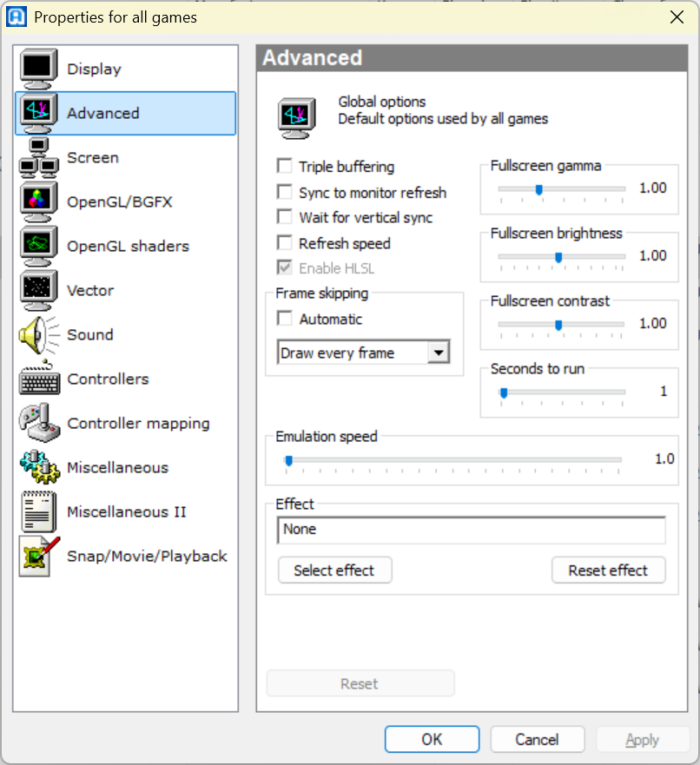This screenshot has width=700, height=765.
Task: Click the Fullscreen gamma slider thumb
Action: [x=539, y=189]
